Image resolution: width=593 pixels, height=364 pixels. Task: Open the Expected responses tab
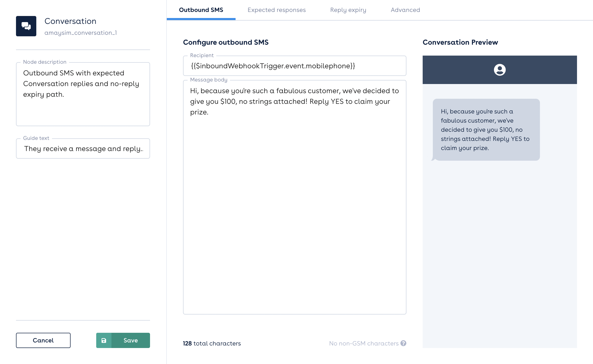click(x=277, y=10)
